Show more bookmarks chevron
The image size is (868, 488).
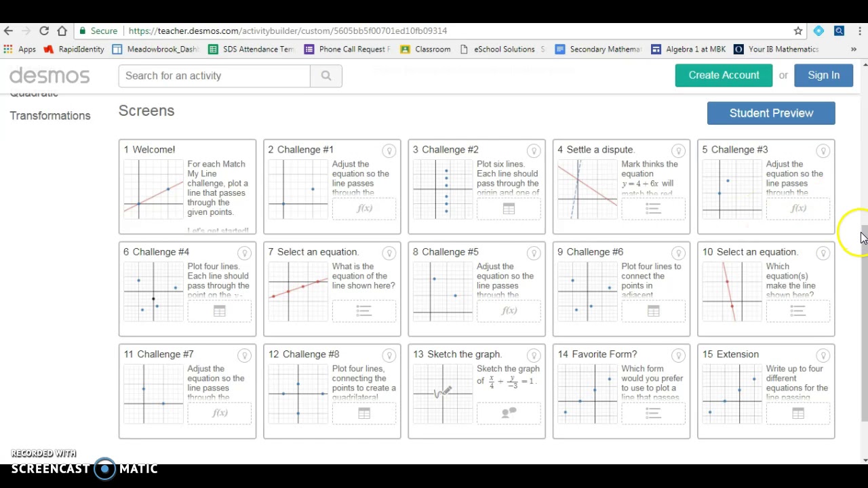tap(854, 49)
